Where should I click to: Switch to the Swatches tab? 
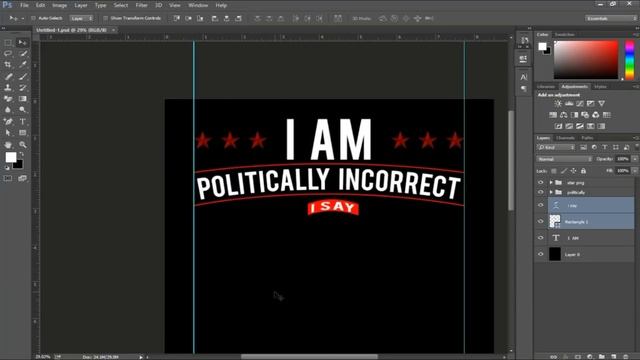pyautogui.click(x=564, y=34)
